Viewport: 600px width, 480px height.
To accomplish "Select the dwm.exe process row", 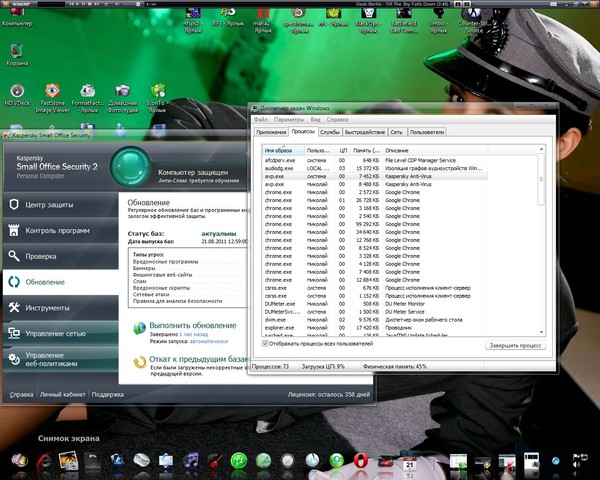I will (375, 320).
